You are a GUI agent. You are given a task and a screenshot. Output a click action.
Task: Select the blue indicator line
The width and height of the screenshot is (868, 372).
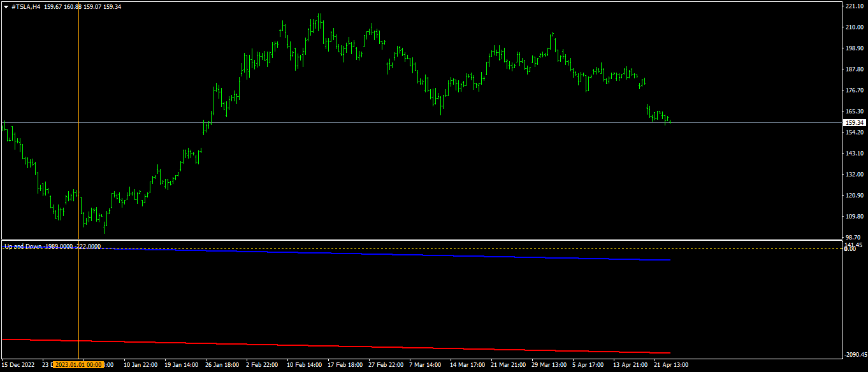point(408,255)
